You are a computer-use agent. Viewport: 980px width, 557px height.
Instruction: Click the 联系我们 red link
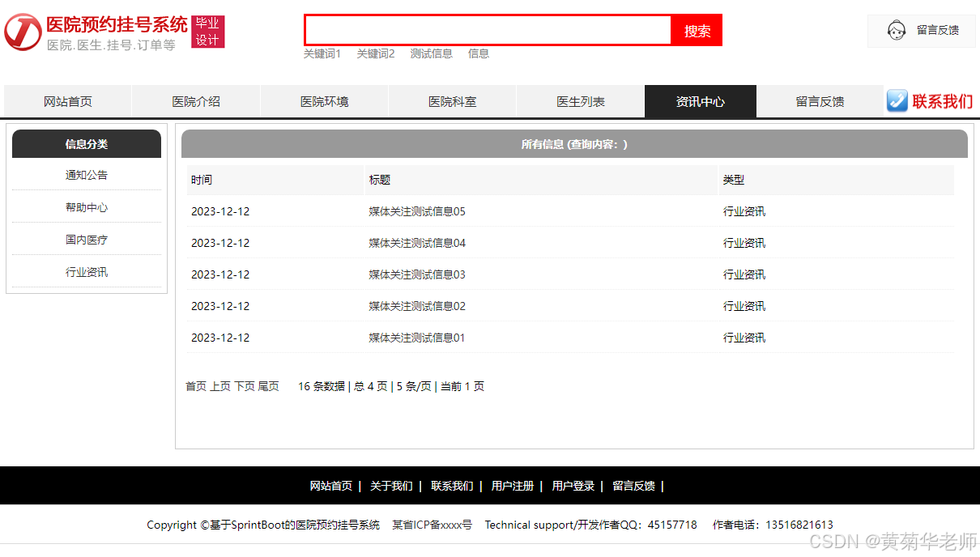943,101
